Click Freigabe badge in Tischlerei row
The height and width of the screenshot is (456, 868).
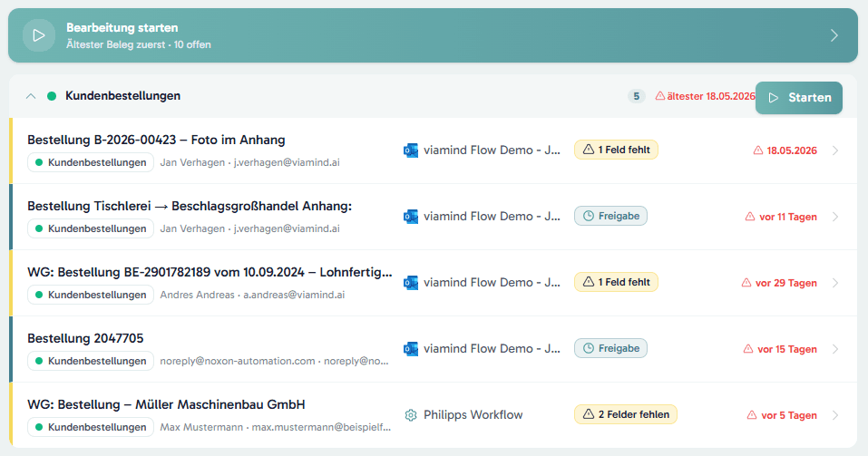pos(610,216)
